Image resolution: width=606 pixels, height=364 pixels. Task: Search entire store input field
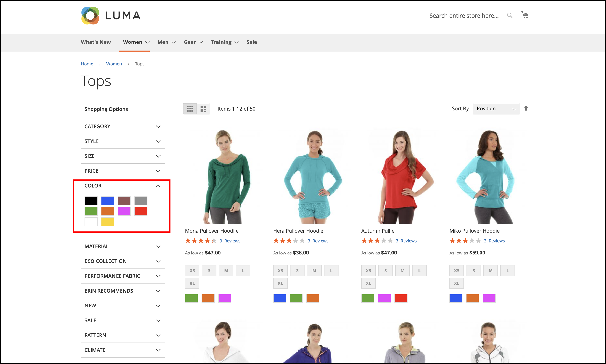[471, 15]
